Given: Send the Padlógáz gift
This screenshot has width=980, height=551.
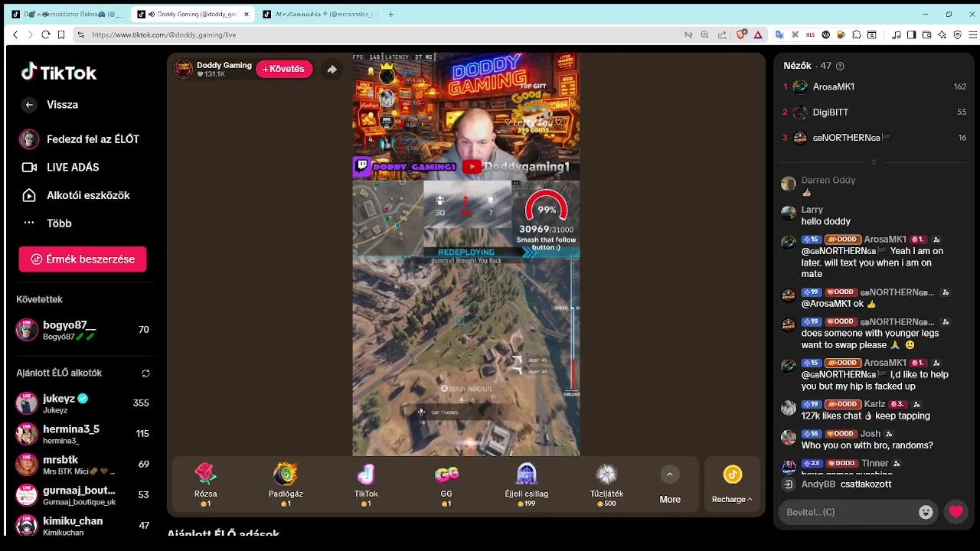Looking at the screenshot, I should click(x=286, y=484).
